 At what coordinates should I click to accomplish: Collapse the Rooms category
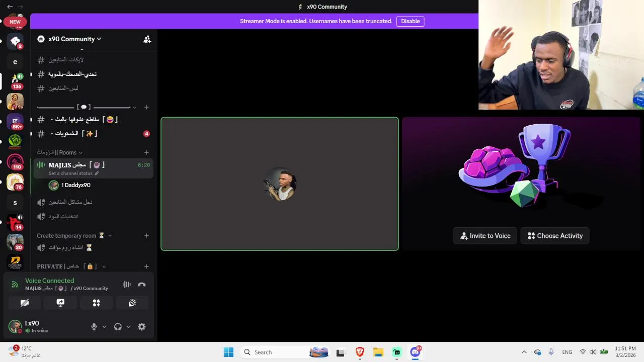click(59, 152)
